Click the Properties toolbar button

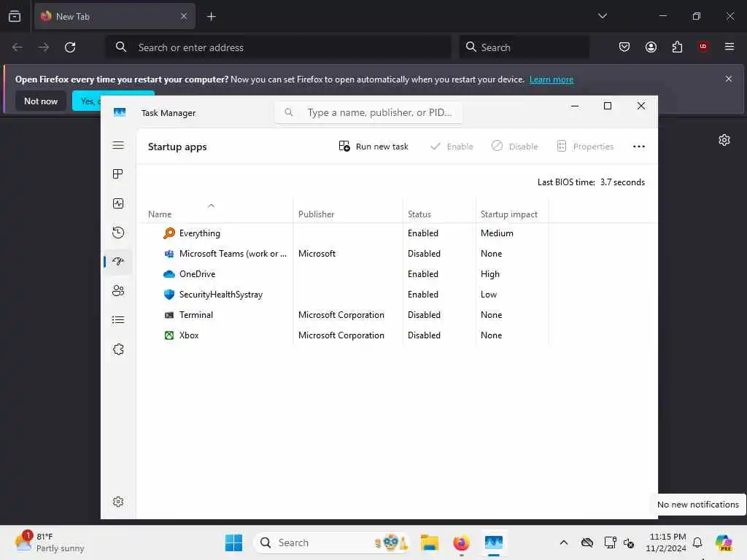pos(585,146)
